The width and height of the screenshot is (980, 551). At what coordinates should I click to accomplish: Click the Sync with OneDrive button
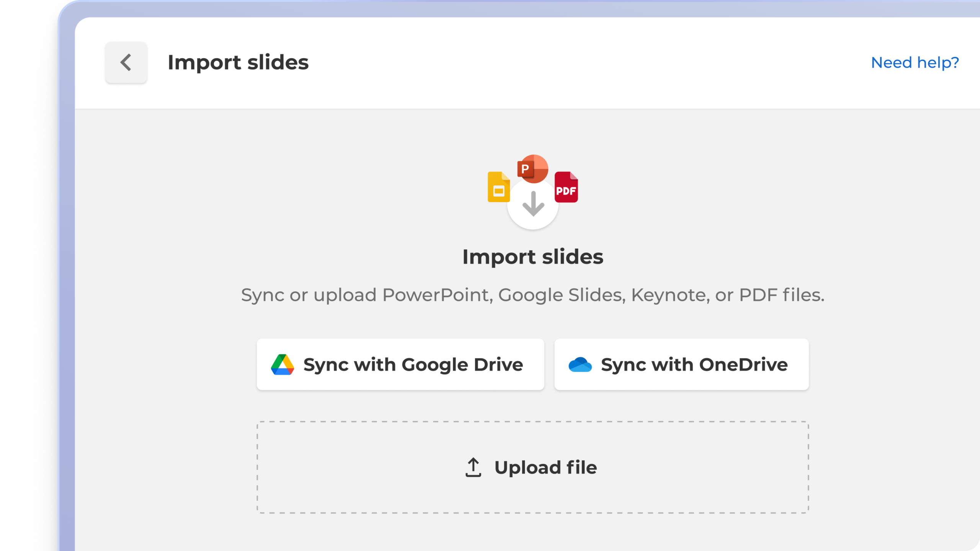coord(681,364)
